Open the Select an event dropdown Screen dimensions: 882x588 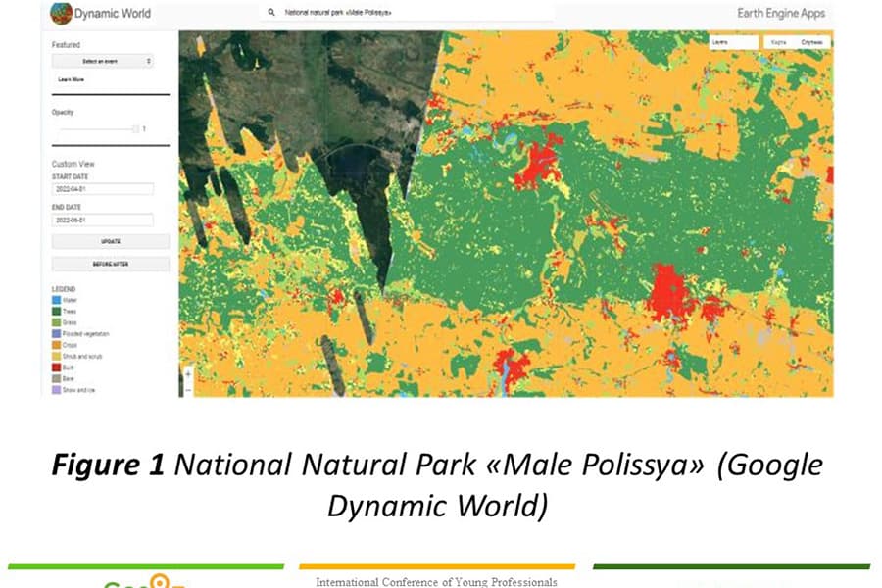coord(103,61)
